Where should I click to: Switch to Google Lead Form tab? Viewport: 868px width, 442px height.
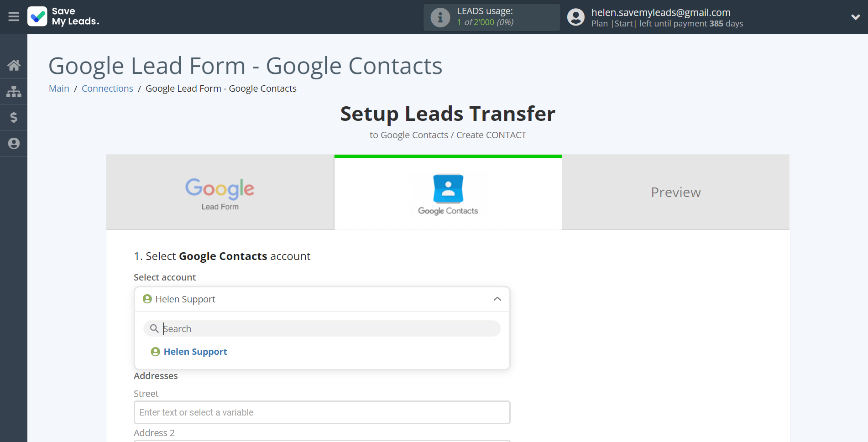tap(220, 192)
